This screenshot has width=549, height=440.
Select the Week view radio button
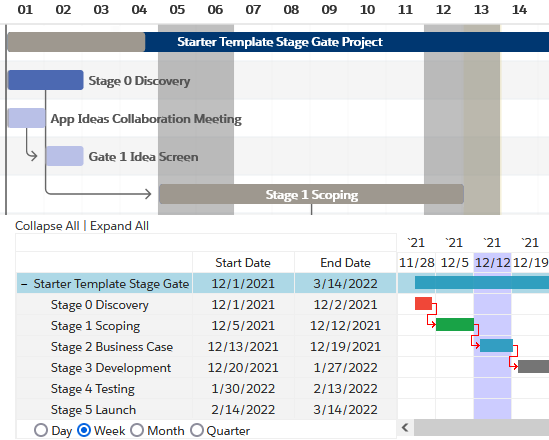click(84, 430)
